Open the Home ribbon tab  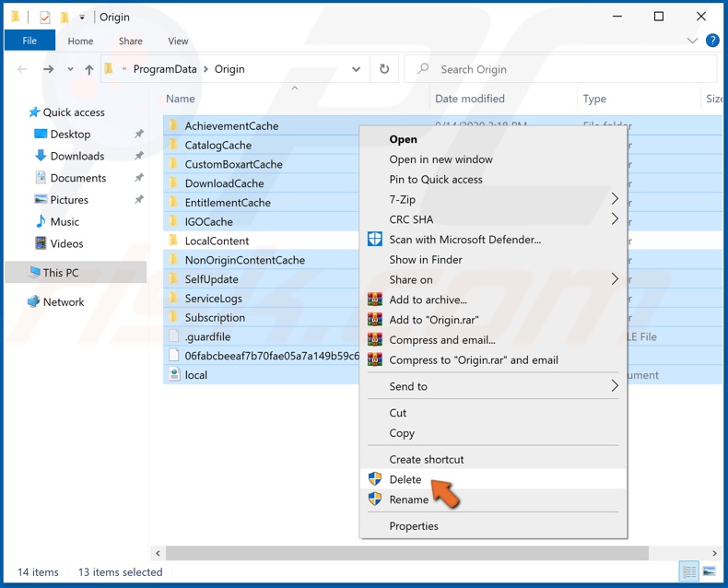[x=80, y=41]
